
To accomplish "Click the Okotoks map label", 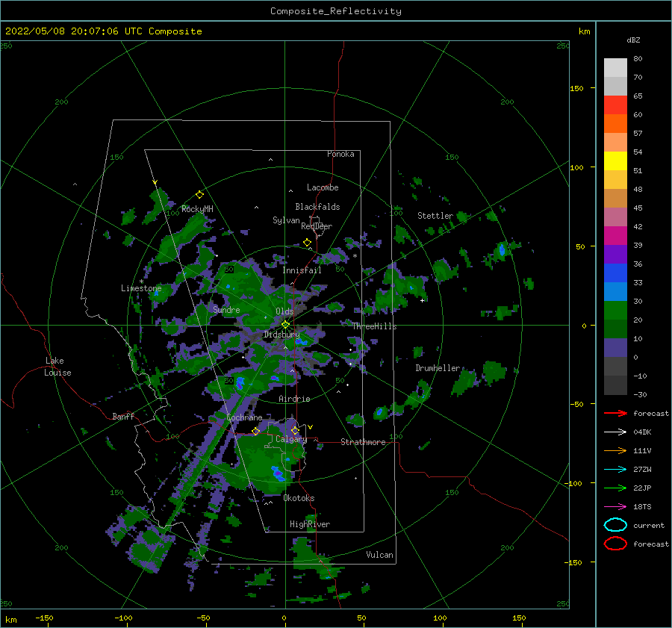I will tap(299, 498).
